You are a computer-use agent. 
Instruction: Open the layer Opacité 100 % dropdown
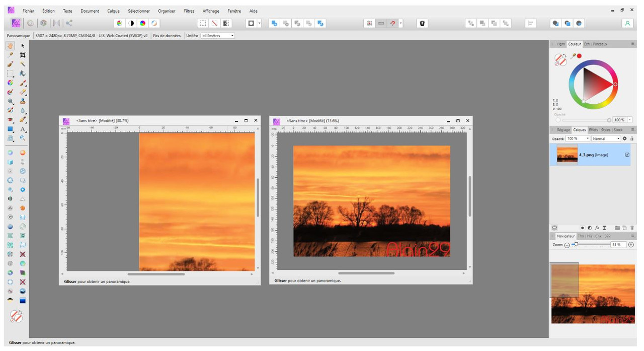pos(578,138)
